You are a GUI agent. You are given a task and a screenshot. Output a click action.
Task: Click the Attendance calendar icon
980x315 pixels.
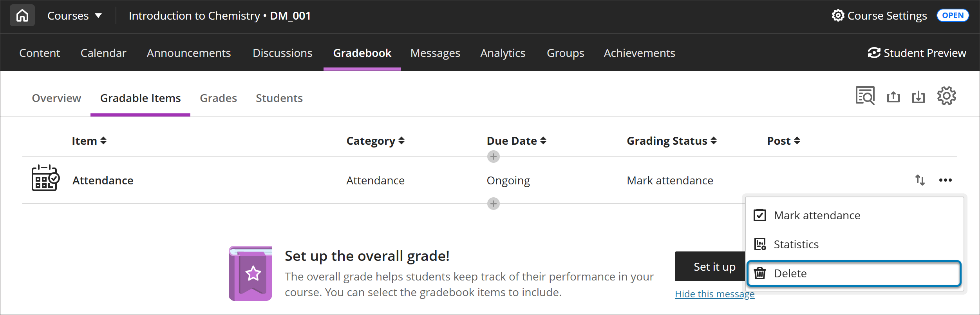pyautogui.click(x=45, y=178)
